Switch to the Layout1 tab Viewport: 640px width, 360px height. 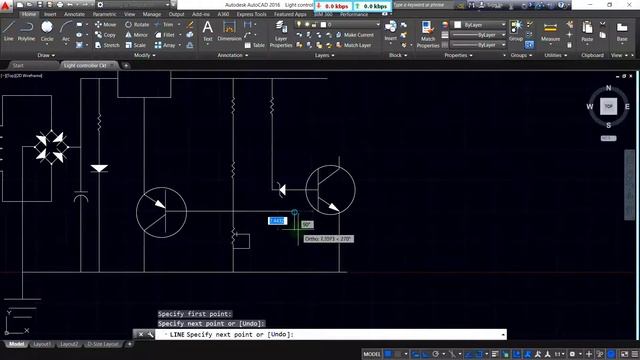point(42,344)
